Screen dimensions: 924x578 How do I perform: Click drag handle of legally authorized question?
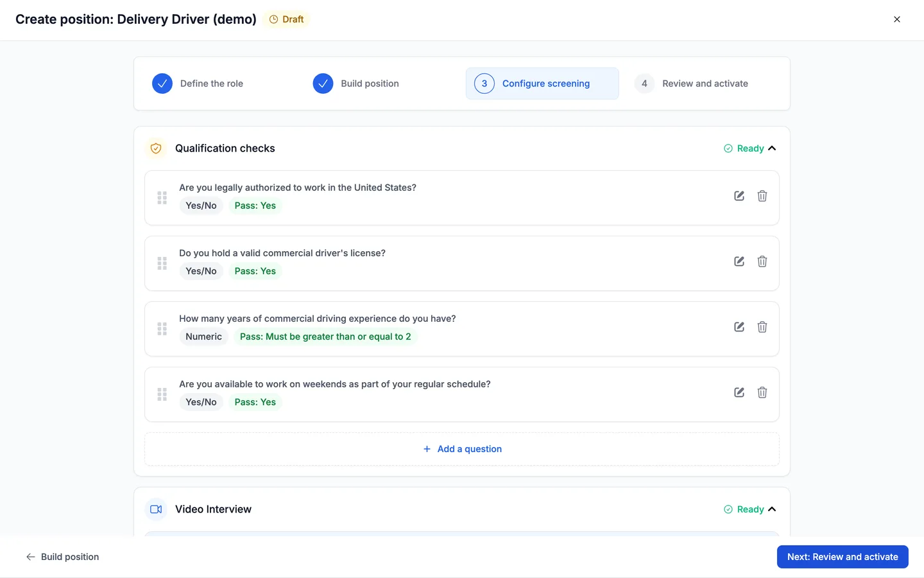click(162, 198)
